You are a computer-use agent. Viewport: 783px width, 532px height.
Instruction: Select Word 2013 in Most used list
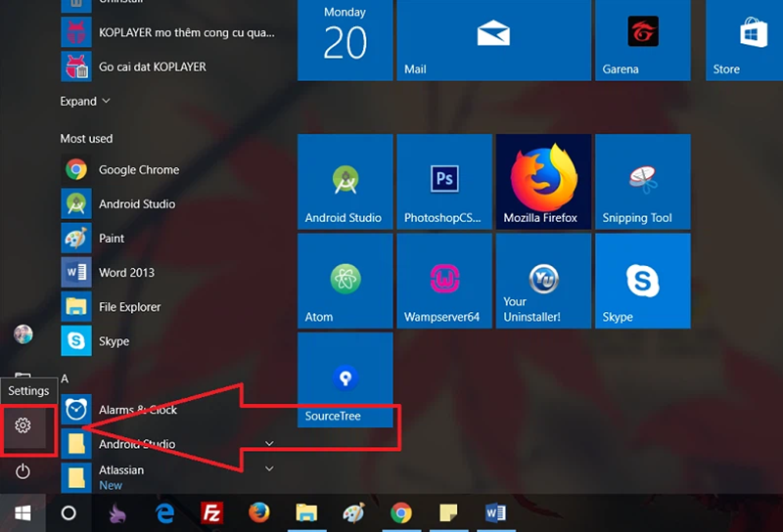tap(125, 273)
